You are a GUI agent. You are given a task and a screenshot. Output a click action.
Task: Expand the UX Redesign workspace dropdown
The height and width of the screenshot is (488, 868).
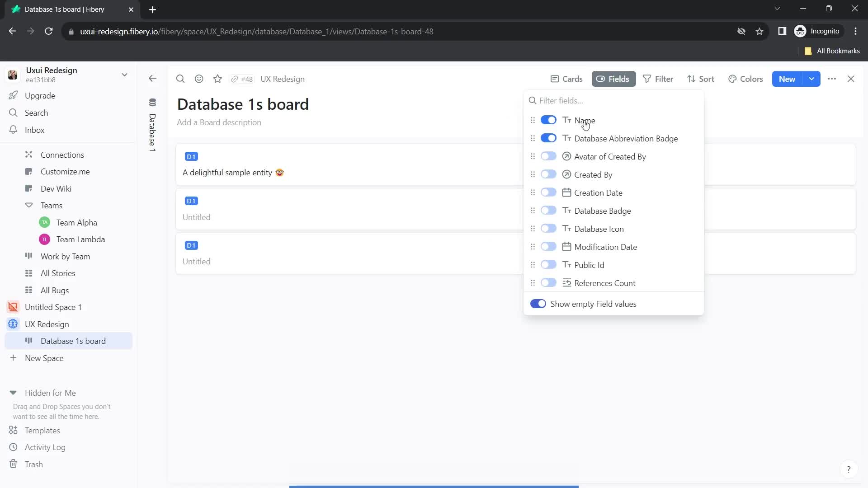point(125,74)
